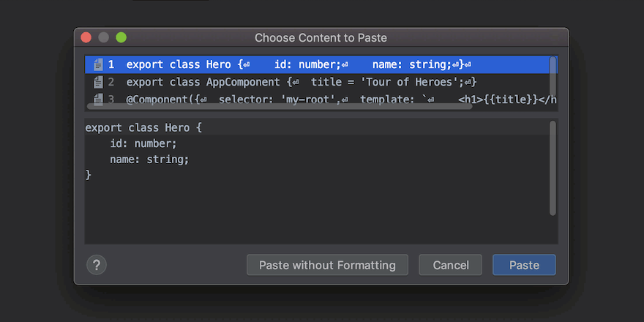644x322 pixels.
Task: Select the 'export class AppComponent' entry
Action: pyautogui.click(x=293, y=82)
